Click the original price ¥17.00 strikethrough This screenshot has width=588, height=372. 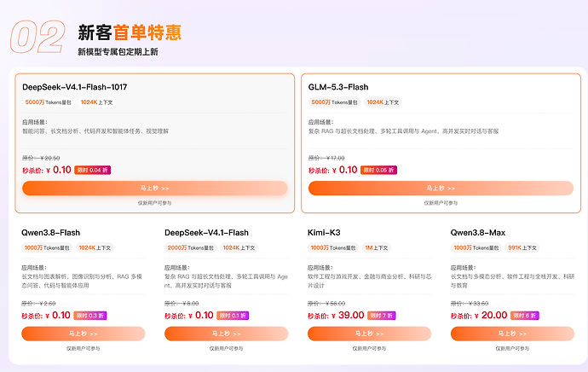[326, 158]
